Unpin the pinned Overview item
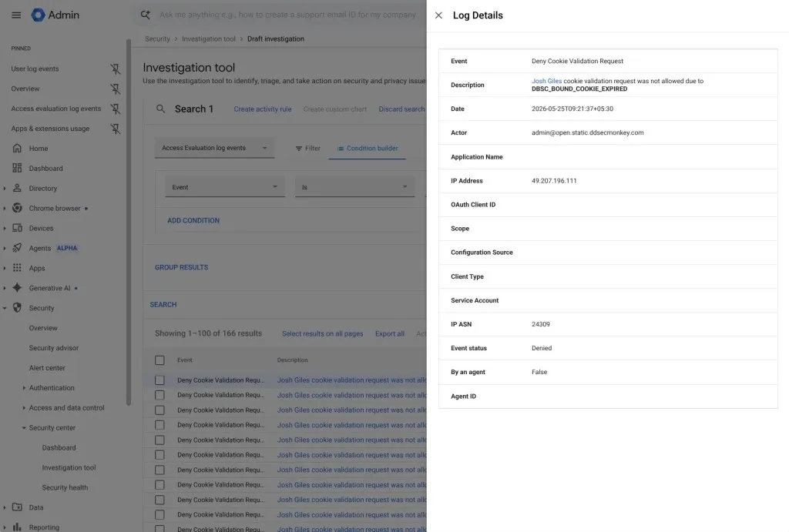Screen dimensions: 789x532 tap(116, 89)
